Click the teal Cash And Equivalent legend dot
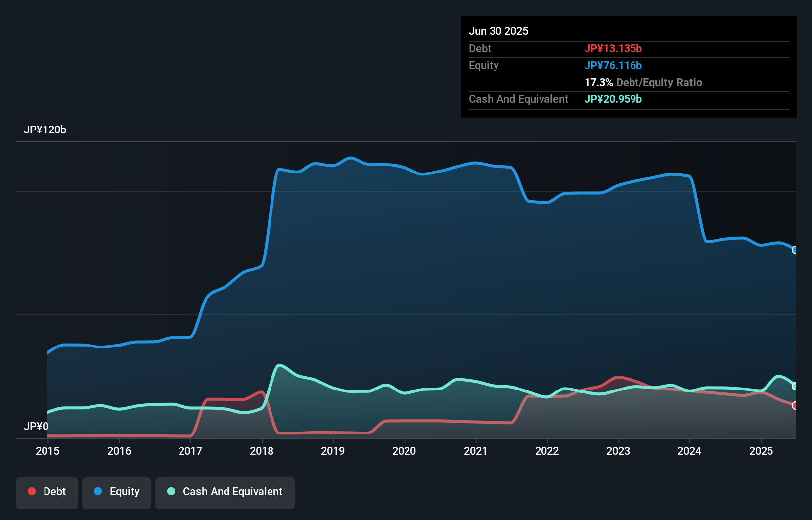812x520 pixels. 171,491
